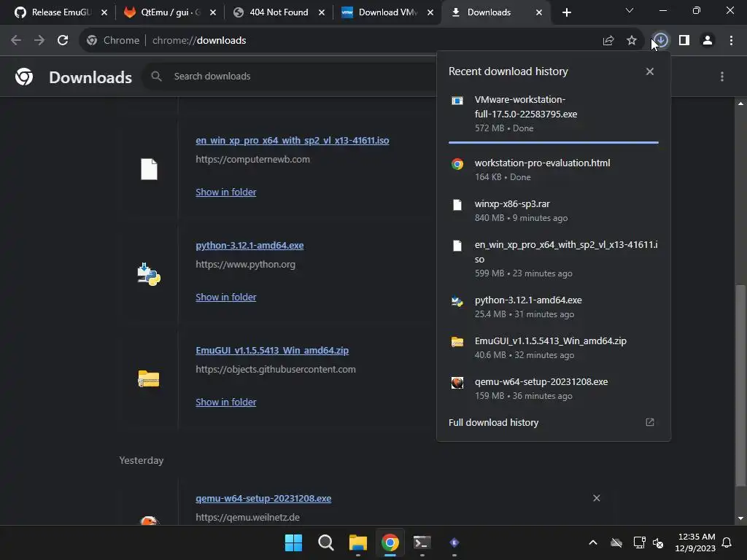Viewport: 747px width, 560px height.
Task: Open the tab search dropdown arrow
Action: [x=630, y=10]
